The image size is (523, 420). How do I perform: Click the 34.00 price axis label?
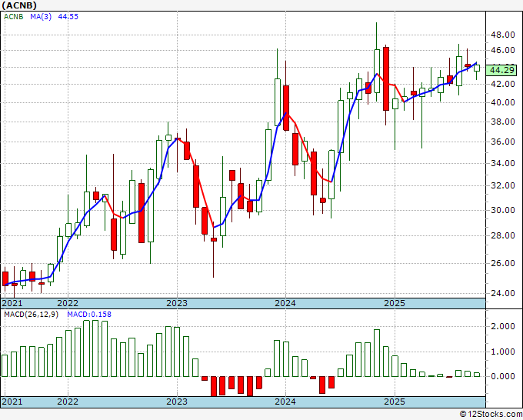tap(503, 163)
